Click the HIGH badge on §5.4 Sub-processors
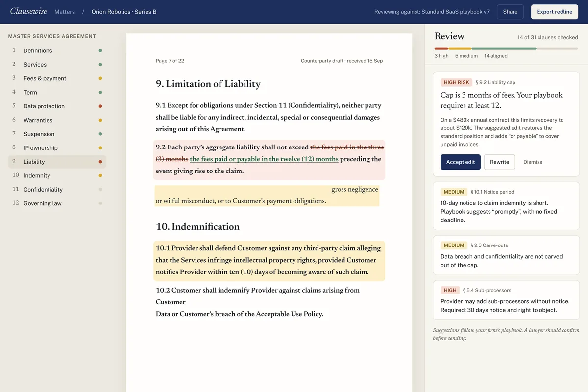This screenshot has height=392, width=588. [450, 290]
